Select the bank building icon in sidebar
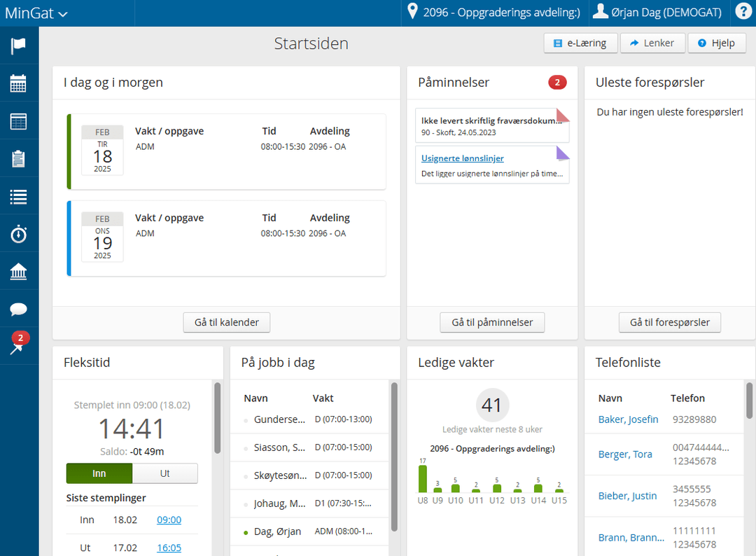Viewport: 756px width, 556px height. (18, 271)
